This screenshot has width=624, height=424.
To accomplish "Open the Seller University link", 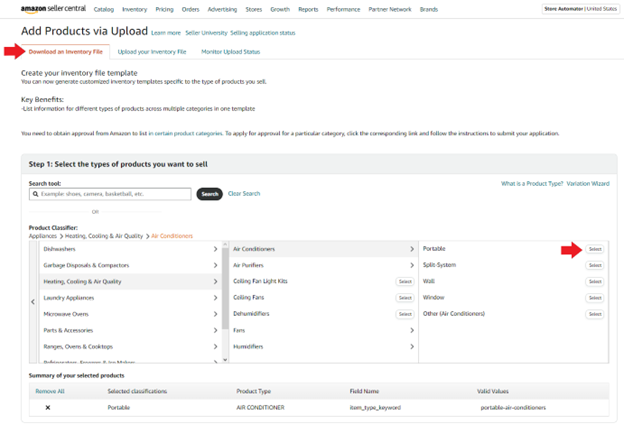I will (206, 33).
